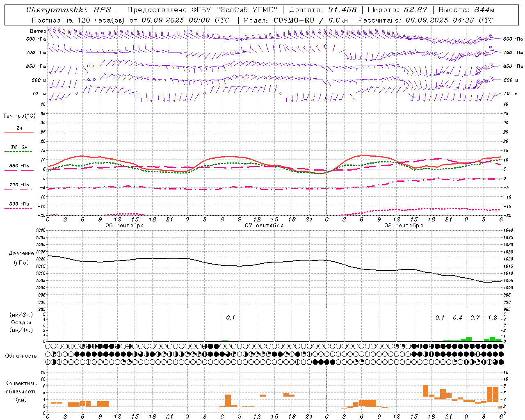Click the "(мм/3ч.)" precipitation unit label

21,315
